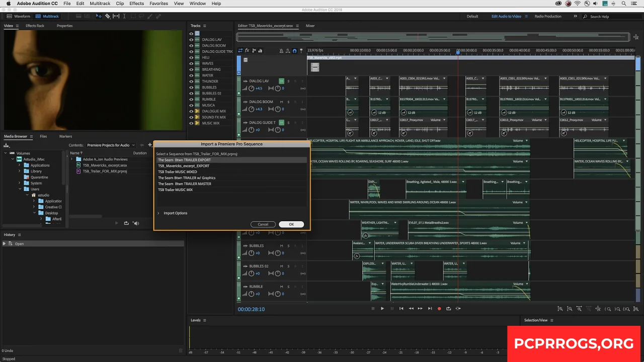
Task: Click the red Record button in transport
Action: pos(439,309)
